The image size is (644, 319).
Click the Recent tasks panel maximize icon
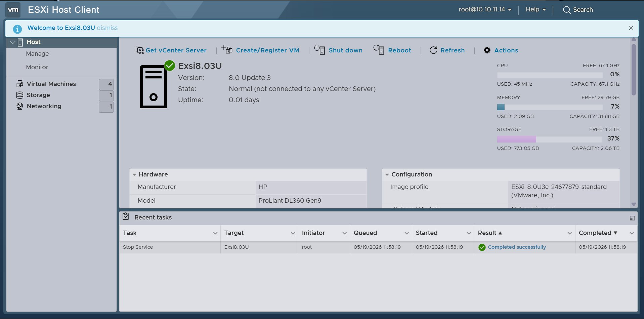[x=632, y=218]
